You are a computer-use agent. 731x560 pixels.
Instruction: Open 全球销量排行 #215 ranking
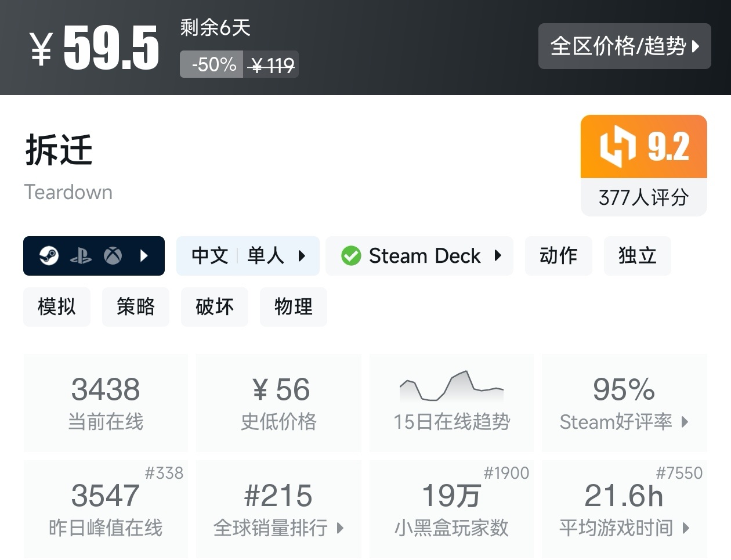[278, 509]
